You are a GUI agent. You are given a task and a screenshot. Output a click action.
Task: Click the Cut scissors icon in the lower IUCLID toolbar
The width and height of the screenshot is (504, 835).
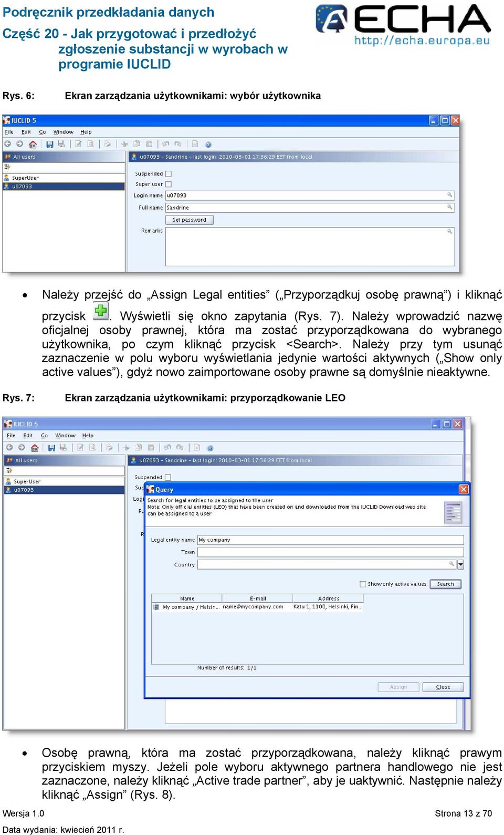tap(126, 448)
